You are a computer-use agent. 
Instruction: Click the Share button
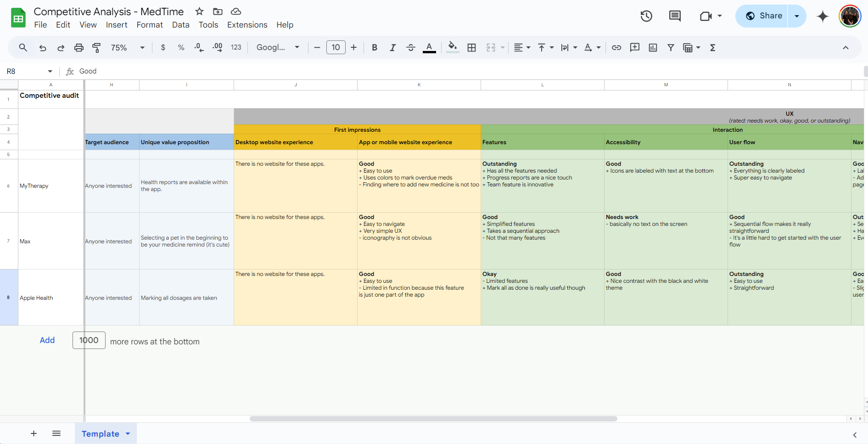click(764, 16)
